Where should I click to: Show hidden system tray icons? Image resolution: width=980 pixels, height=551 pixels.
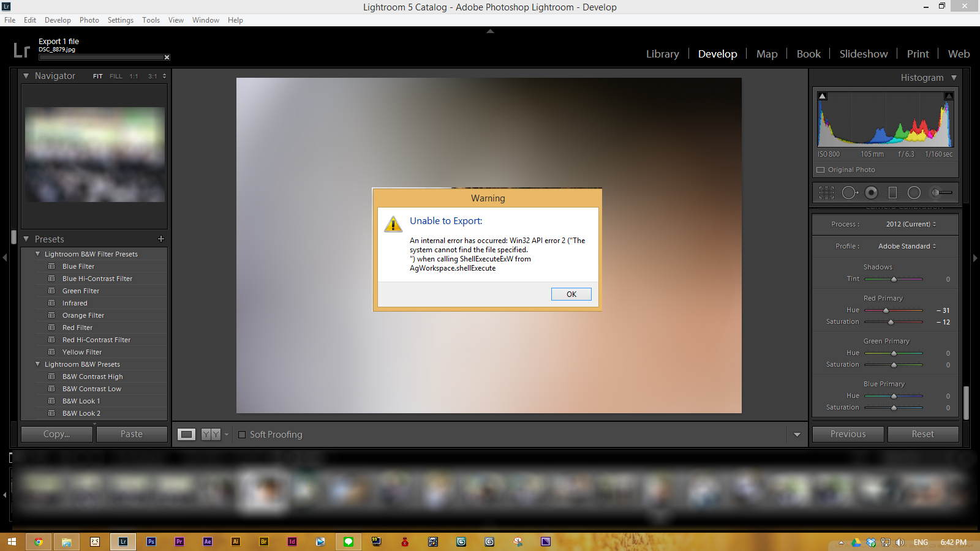[x=841, y=542]
